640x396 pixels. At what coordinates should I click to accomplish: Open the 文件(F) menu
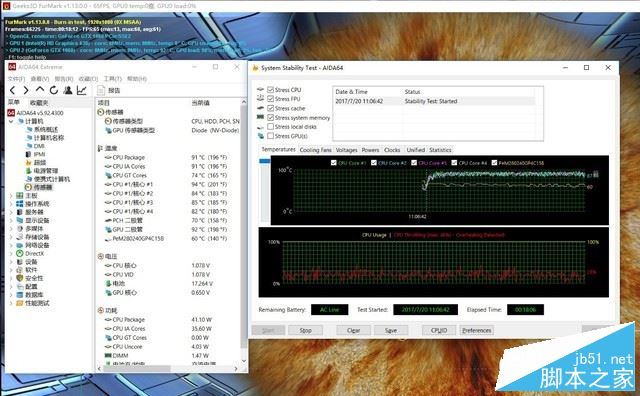pos(16,78)
